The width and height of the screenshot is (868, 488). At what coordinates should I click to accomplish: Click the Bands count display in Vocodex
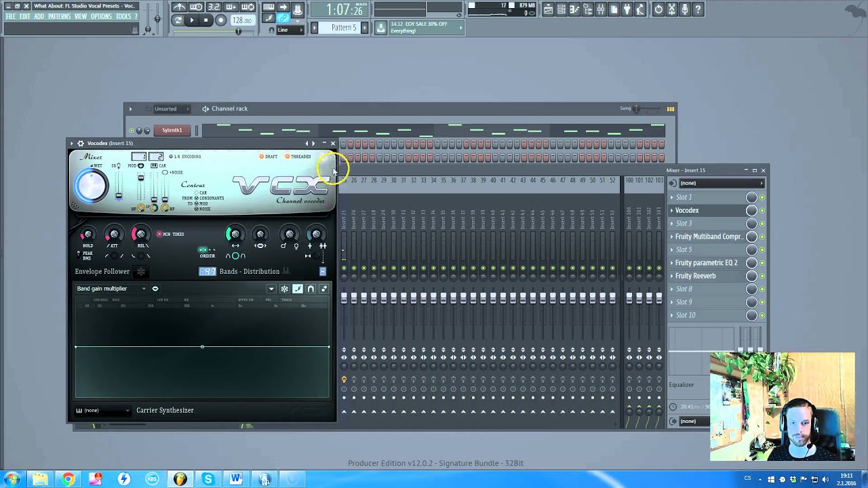207,271
